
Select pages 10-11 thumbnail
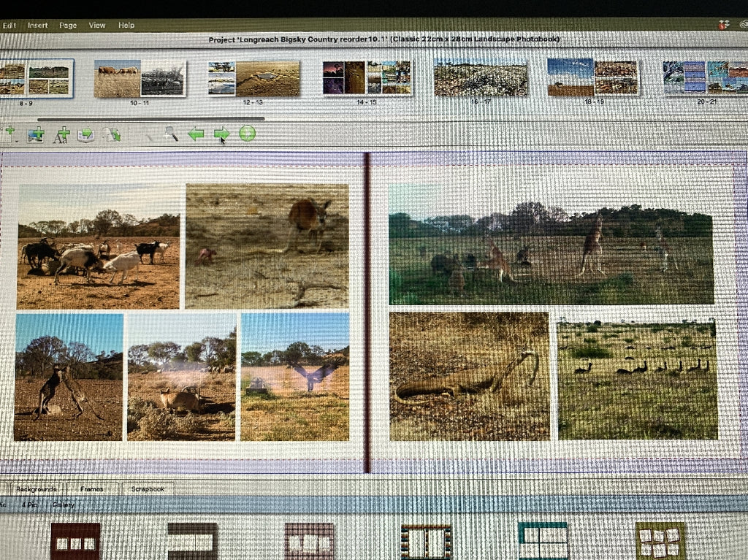click(140, 79)
